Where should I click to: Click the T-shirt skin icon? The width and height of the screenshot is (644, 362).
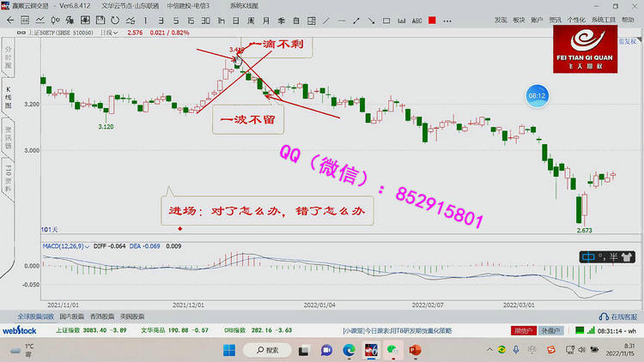pos(627,256)
